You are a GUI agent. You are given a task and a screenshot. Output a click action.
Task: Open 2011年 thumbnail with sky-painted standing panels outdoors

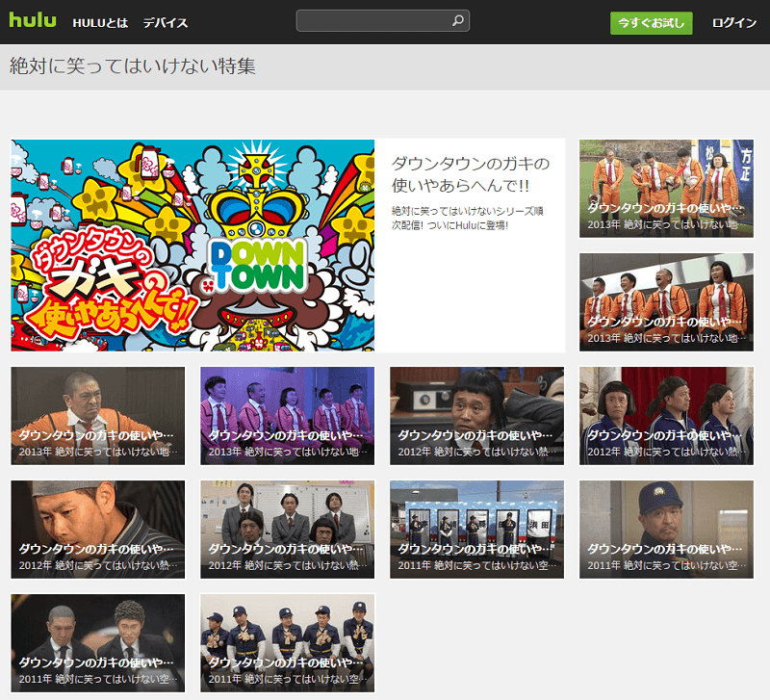point(476,530)
